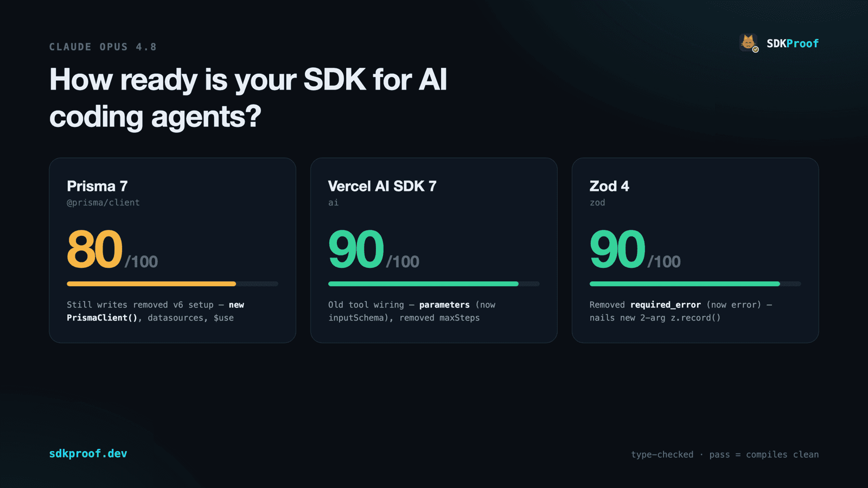
Task: Click the 'type-checked · pass = compiles clean' footnote
Action: [x=725, y=454]
